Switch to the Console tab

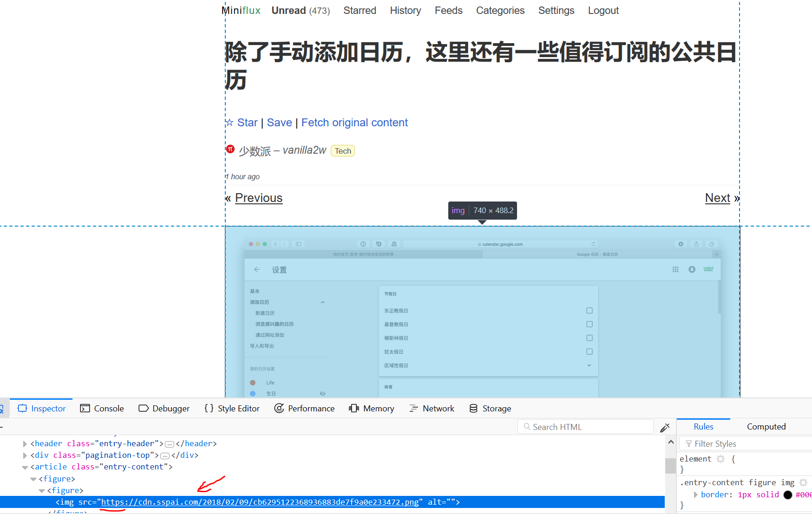tap(108, 408)
